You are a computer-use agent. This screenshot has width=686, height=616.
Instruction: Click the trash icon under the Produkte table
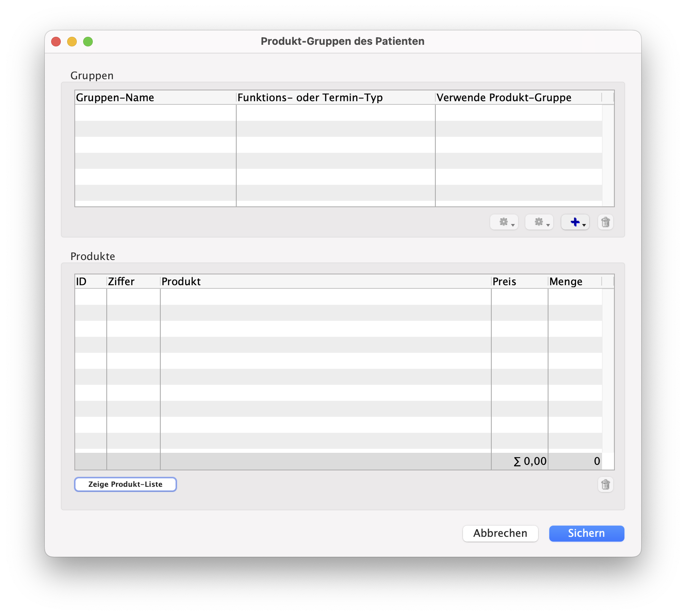point(605,484)
